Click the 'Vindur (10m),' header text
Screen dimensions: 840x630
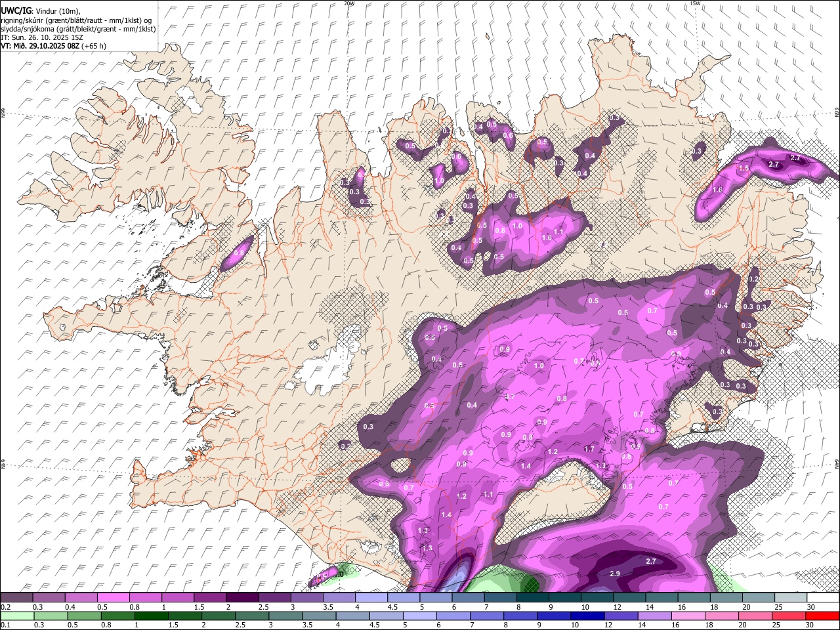[x=57, y=10]
